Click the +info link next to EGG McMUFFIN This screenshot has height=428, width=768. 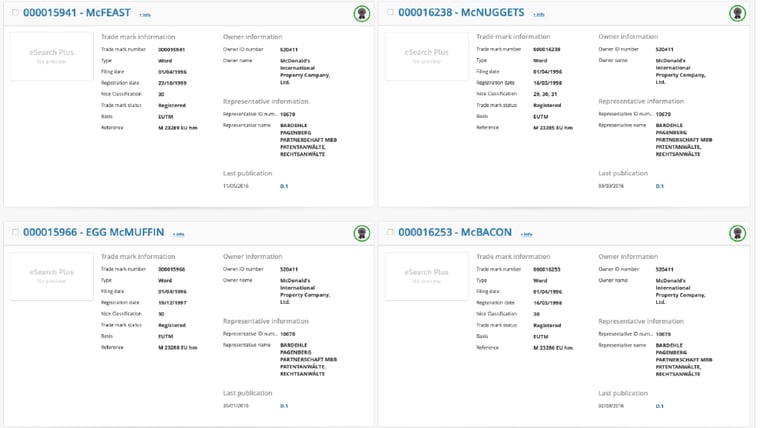(178, 235)
